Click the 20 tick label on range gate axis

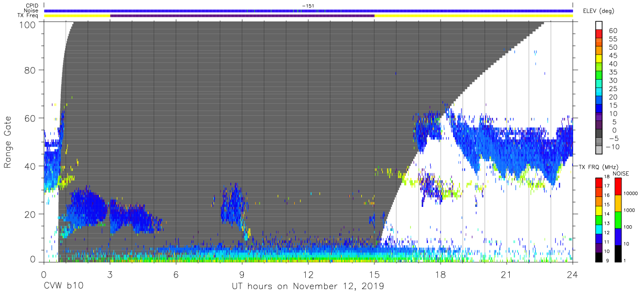[x=29, y=214]
